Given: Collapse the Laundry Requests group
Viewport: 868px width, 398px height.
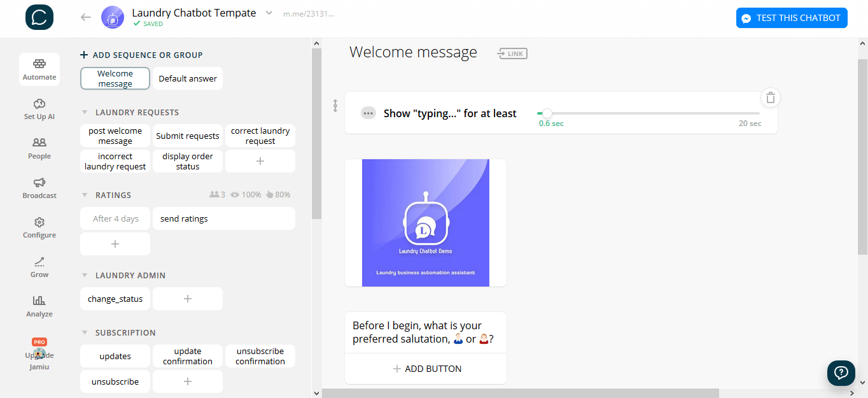Looking at the screenshot, I should [x=85, y=112].
